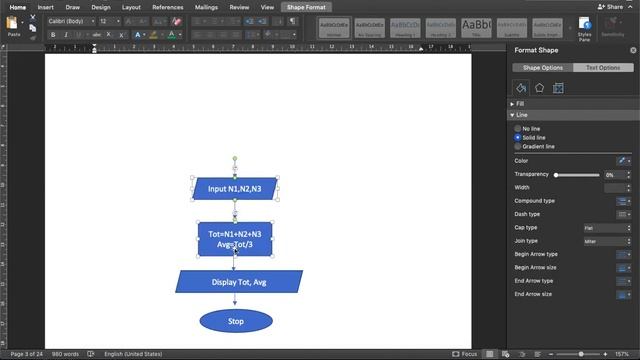Screen dimensions: 640x360
Task: Switch to Text Options in Format Shape
Action: 603,68
